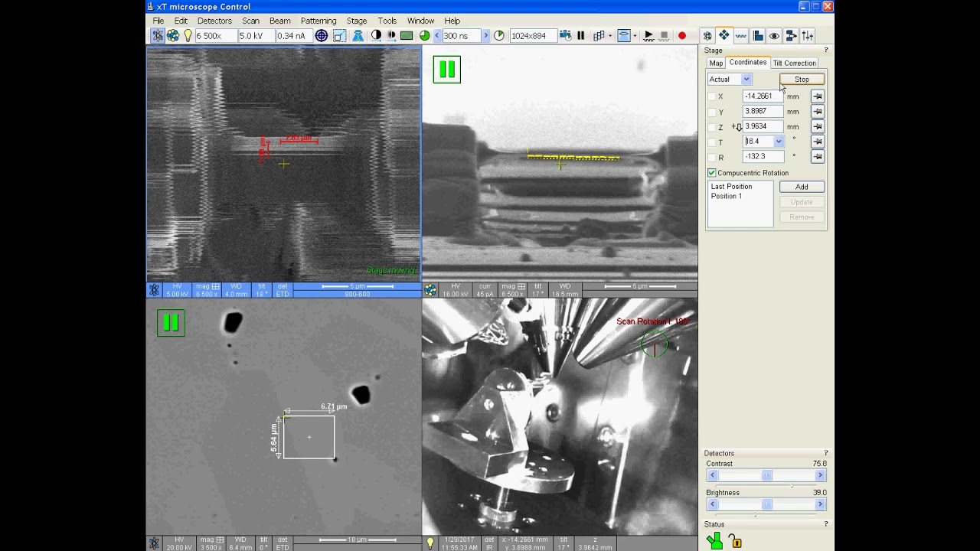Click the right arrow beside 300 ns dwell time

click(x=485, y=35)
